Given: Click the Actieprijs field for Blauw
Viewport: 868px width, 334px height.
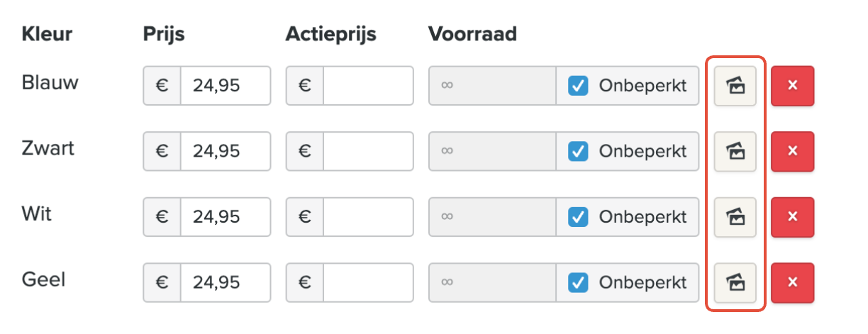Looking at the screenshot, I should tap(367, 86).
